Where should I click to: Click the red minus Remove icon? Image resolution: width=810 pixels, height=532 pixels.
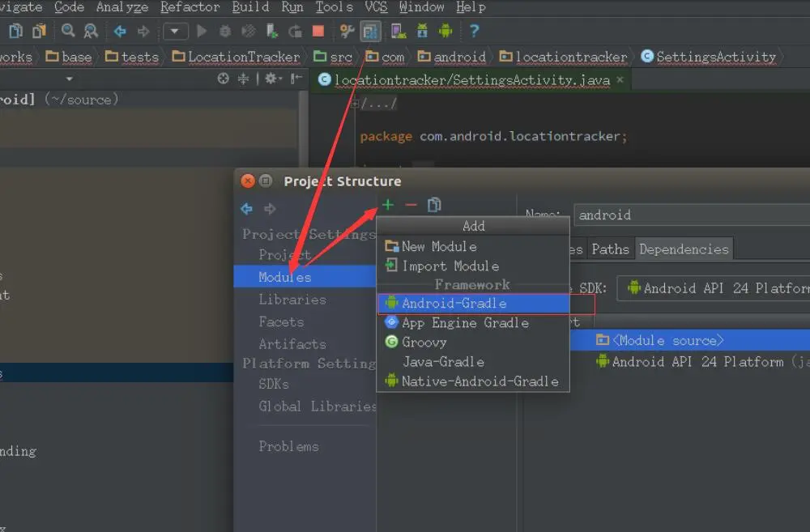coord(411,205)
